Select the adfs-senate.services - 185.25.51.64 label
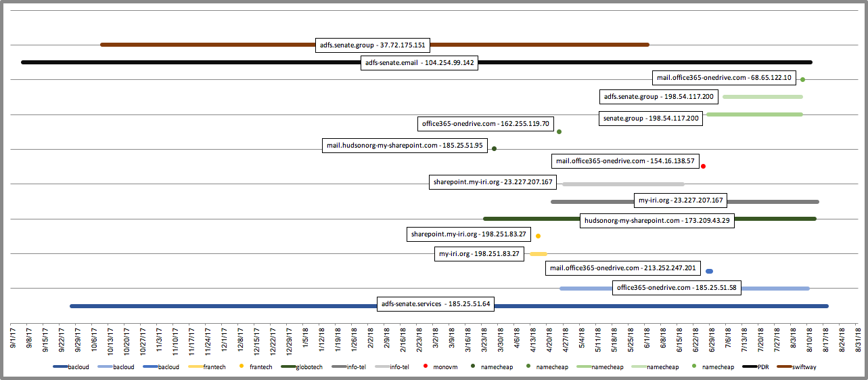The height and width of the screenshot is (380, 868). 436,305
